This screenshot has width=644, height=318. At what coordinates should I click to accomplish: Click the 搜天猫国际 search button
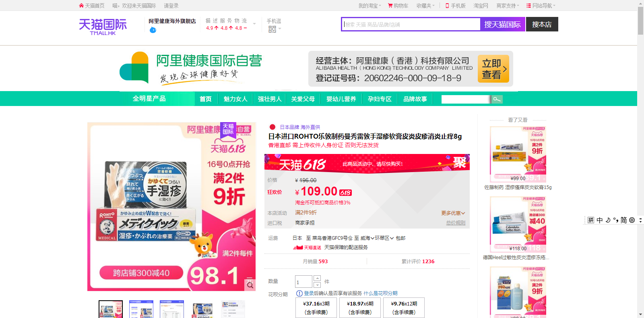[x=503, y=25]
